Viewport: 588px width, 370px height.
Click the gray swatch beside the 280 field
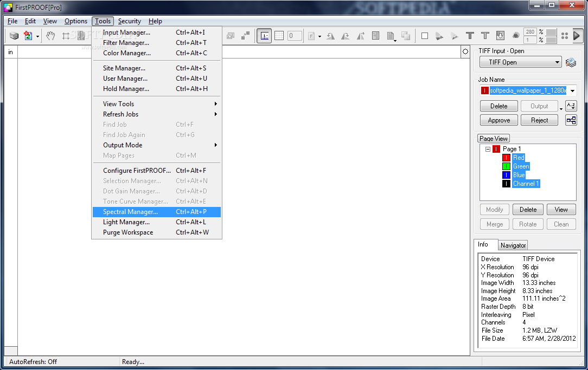551,32
